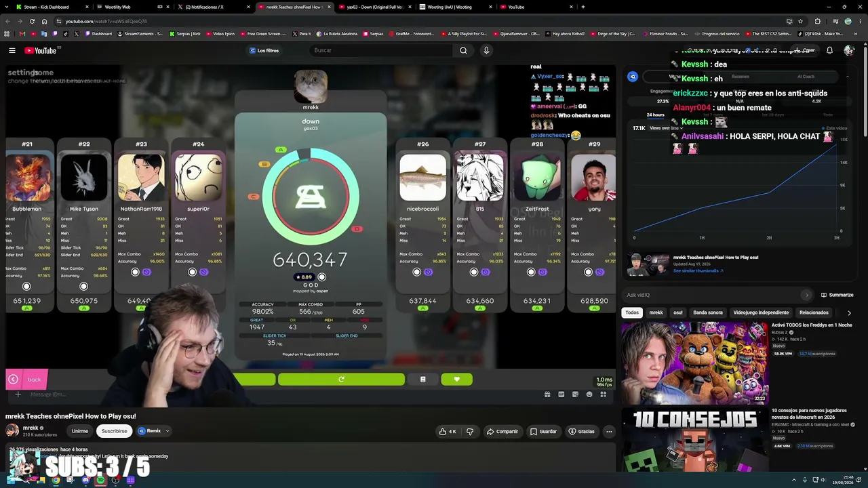Select the 24 hours tab in vidIQ
The width and height of the screenshot is (868, 488).
click(655, 115)
